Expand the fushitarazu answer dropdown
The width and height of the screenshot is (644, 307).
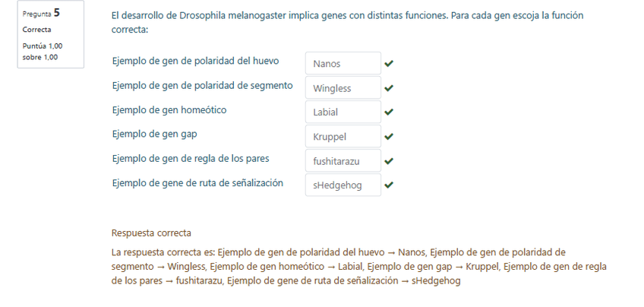[343, 161]
